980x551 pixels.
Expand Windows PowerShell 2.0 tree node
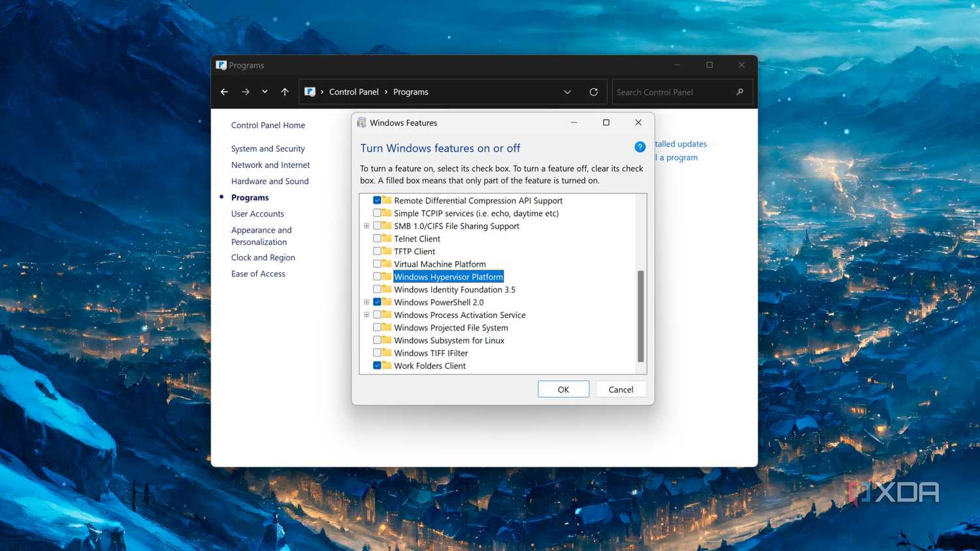tap(367, 302)
